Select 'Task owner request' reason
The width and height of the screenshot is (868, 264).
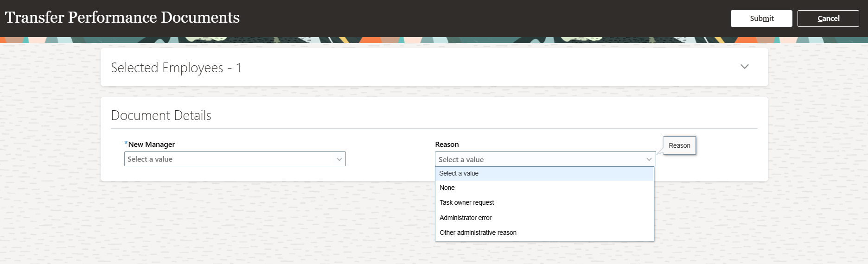[x=544, y=202]
